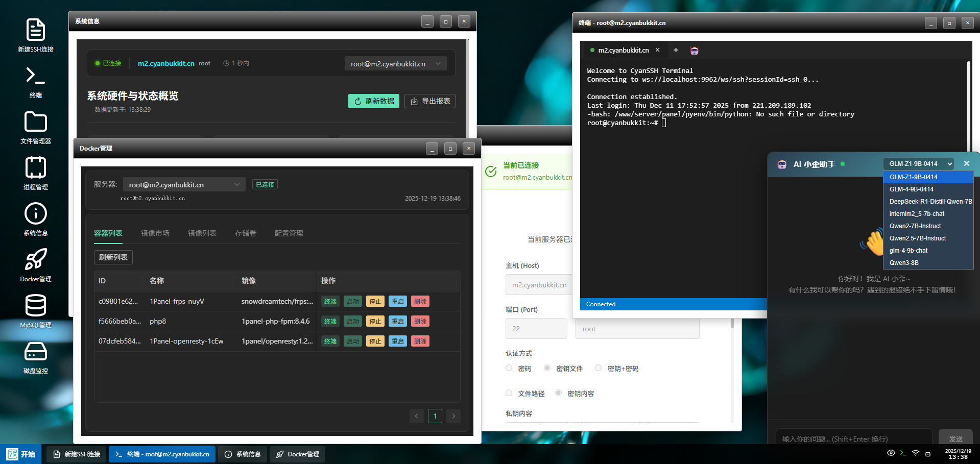
Task: Stop the php8 container with 停止
Action: [x=375, y=322]
